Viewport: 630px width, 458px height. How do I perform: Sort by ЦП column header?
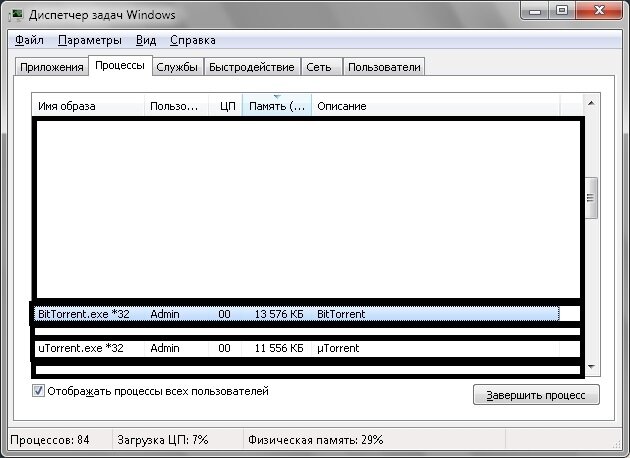(225, 106)
